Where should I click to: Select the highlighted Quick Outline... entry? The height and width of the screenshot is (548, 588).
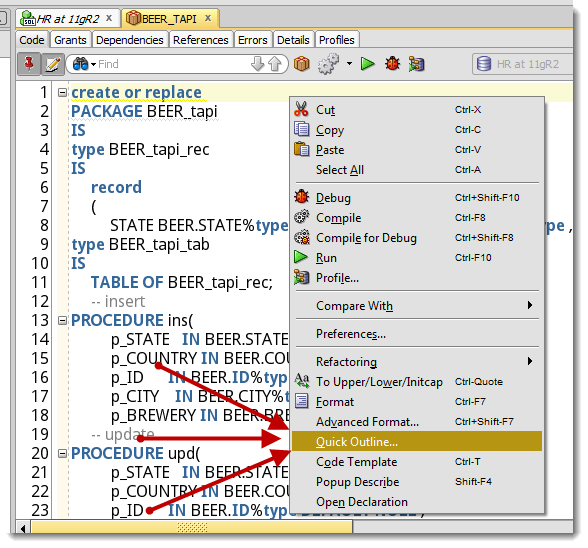point(417,441)
